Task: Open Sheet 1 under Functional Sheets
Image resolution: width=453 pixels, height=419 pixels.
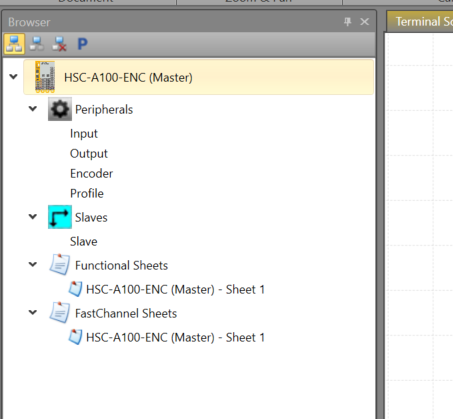Action: [x=175, y=289]
